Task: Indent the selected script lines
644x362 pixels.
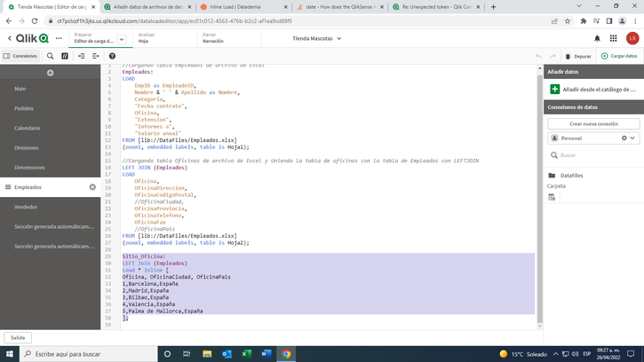Action: pos(81,56)
